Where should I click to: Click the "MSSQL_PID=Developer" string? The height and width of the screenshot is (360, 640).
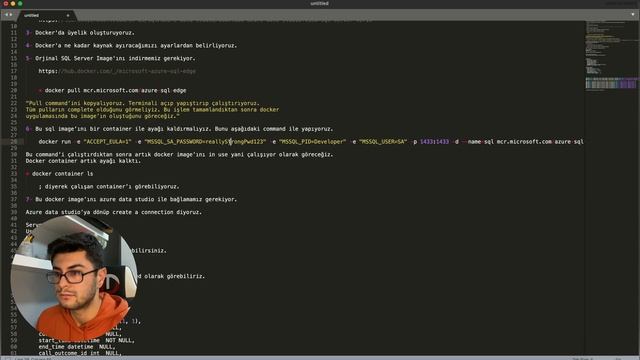click(312, 142)
